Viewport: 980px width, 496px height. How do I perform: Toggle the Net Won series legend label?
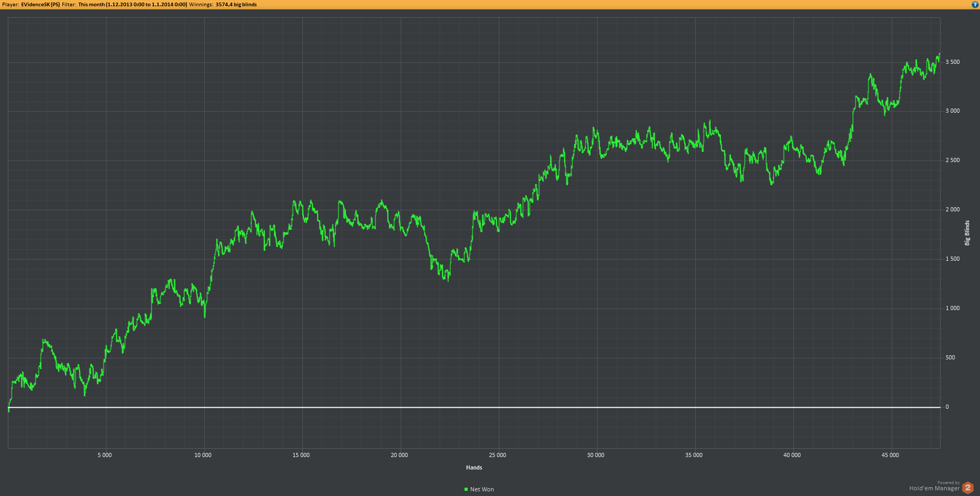click(482, 489)
